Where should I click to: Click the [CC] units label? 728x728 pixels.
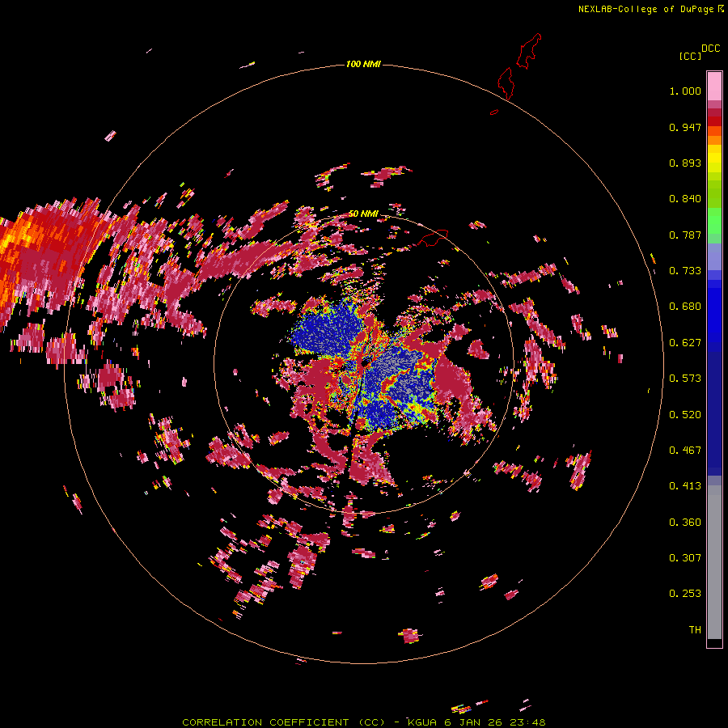690,56
